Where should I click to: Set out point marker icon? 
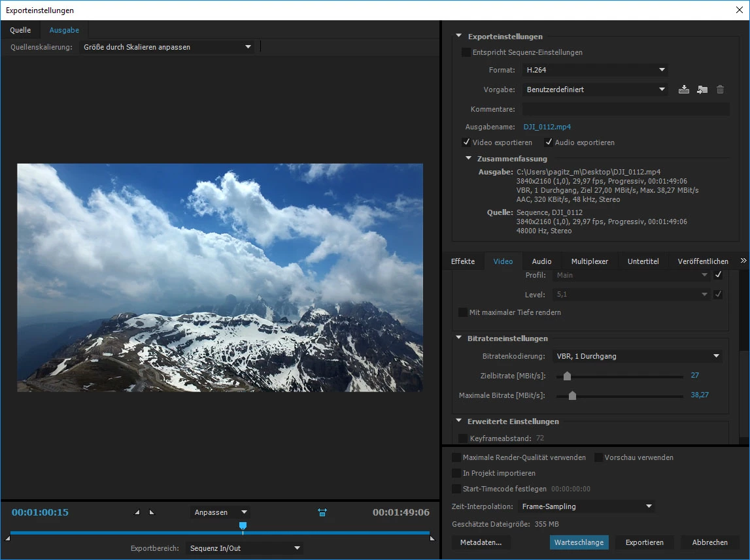point(152,512)
